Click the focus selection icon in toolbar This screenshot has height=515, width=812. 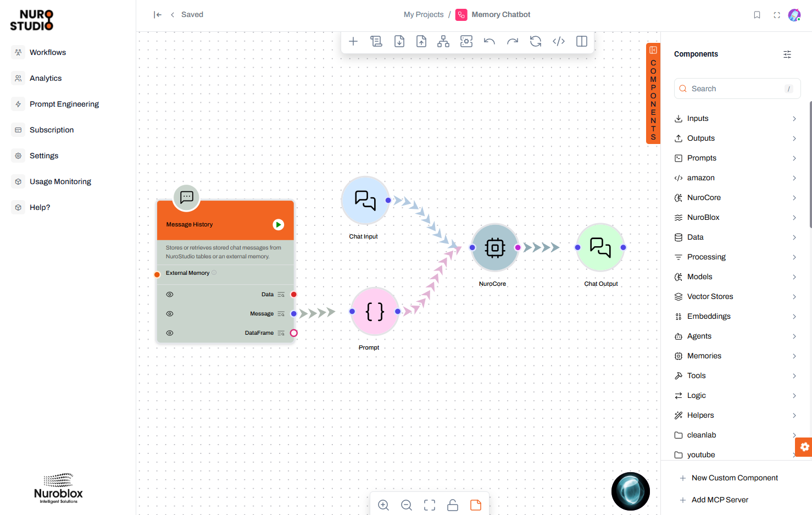[466, 41]
